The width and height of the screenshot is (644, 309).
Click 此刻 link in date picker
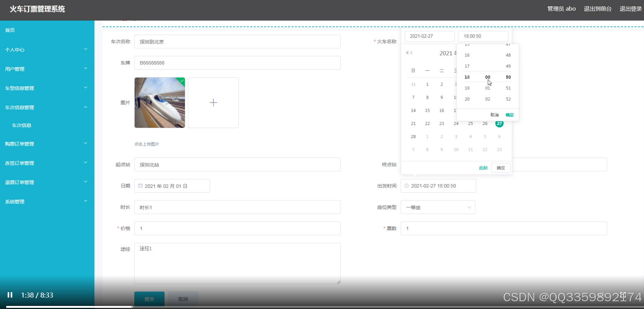click(x=483, y=168)
